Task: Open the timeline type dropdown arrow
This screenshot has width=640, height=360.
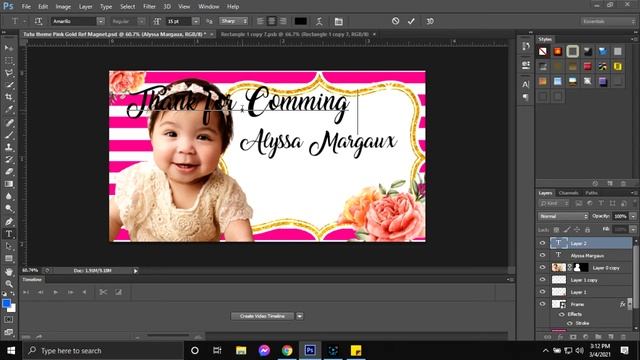Action: (x=300, y=316)
